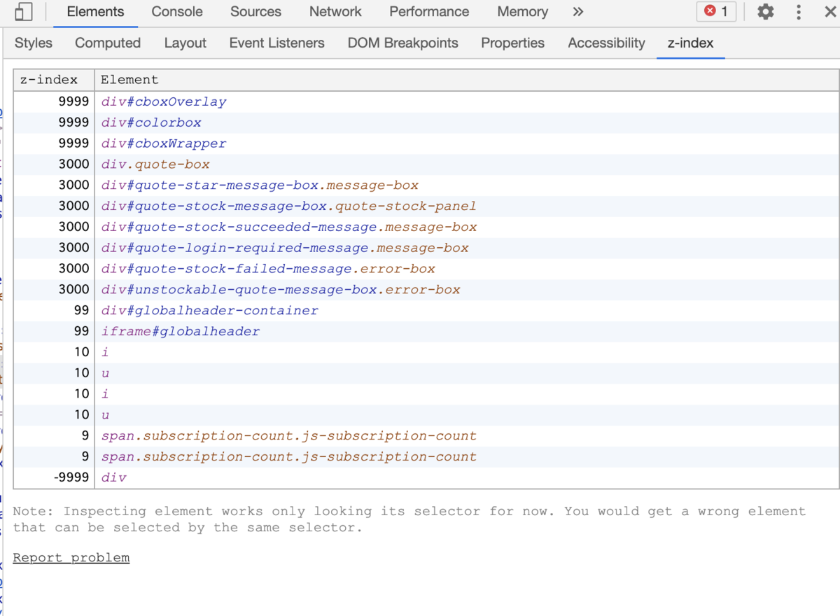Select the z-index sidebar tab
The width and height of the screenshot is (840, 616).
pyautogui.click(x=690, y=43)
